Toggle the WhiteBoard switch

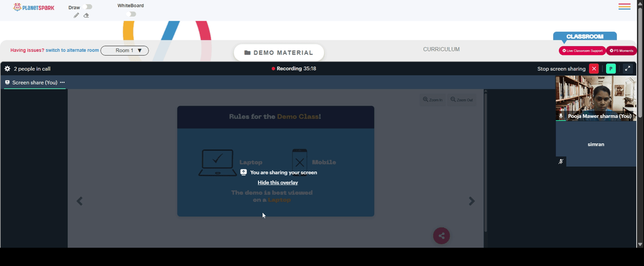pos(131,14)
